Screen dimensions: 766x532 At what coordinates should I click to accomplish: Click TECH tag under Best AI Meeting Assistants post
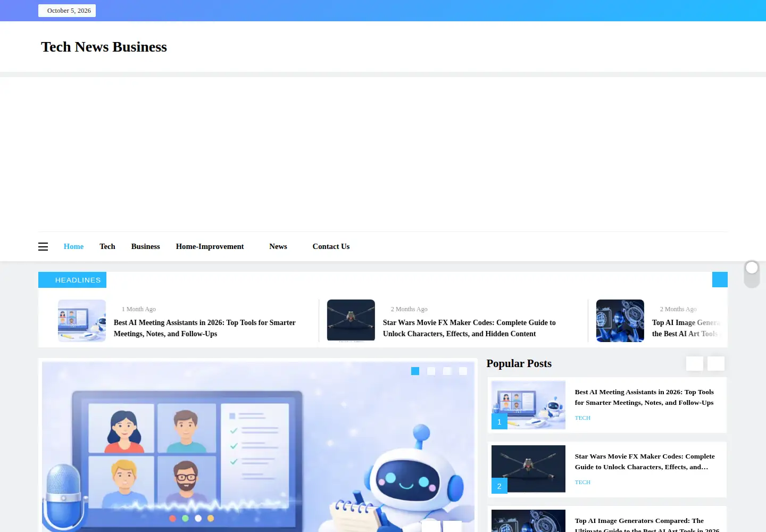click(582, 418)
